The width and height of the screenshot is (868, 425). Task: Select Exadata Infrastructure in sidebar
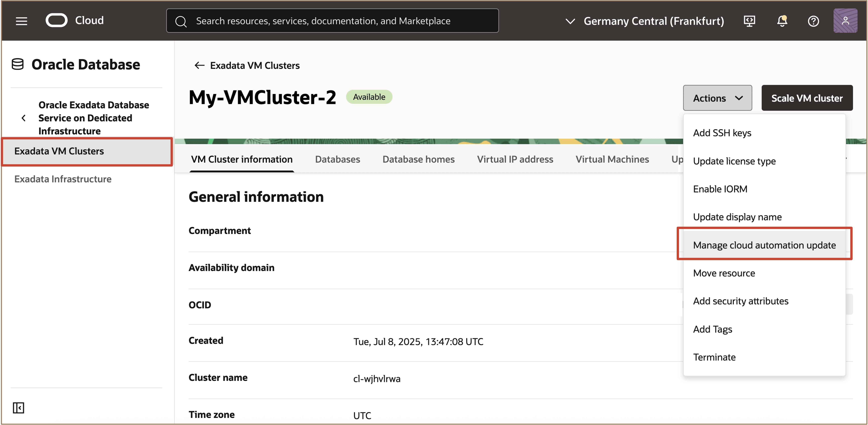[63, 179]
